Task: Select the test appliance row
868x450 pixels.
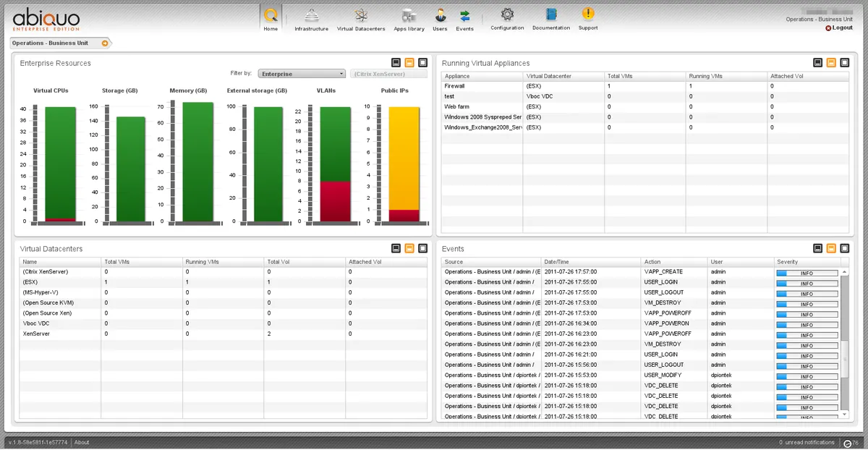Action: [645, 96]
